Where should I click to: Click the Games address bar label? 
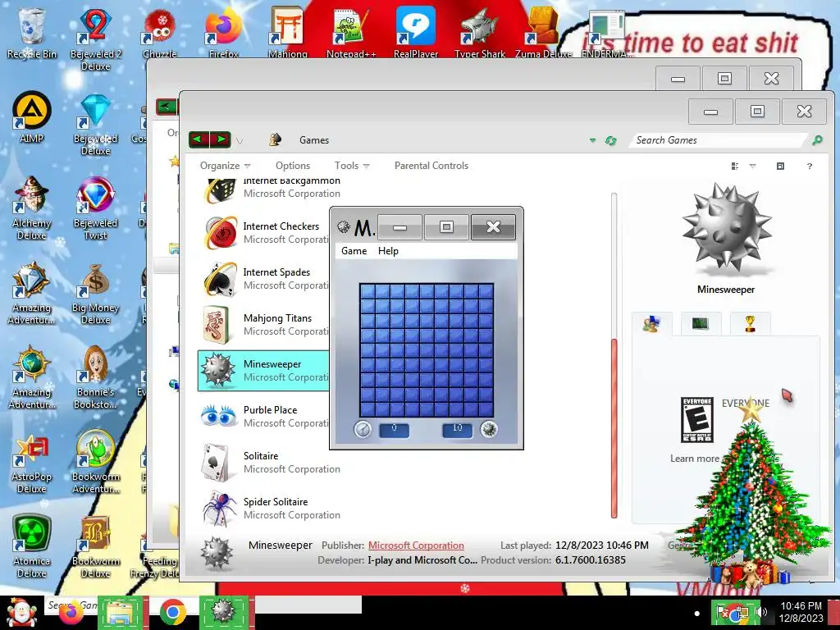[314, 140]
